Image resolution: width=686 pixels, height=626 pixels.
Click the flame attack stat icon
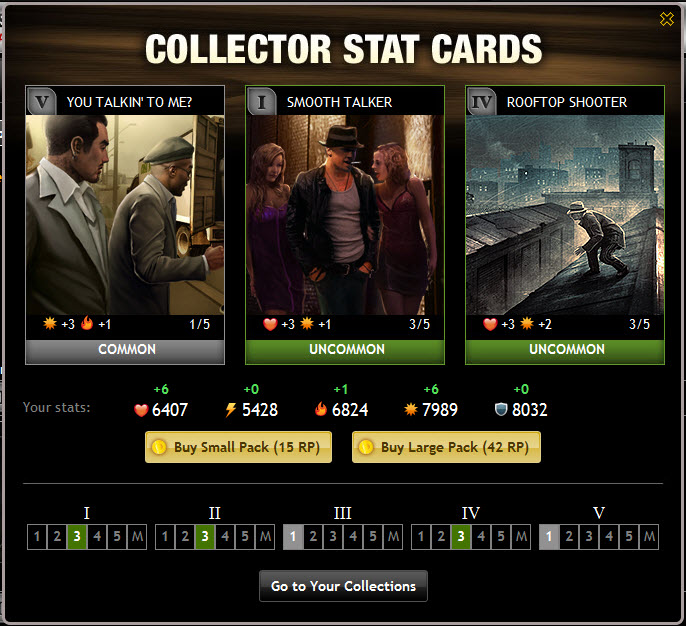point(321,409)
